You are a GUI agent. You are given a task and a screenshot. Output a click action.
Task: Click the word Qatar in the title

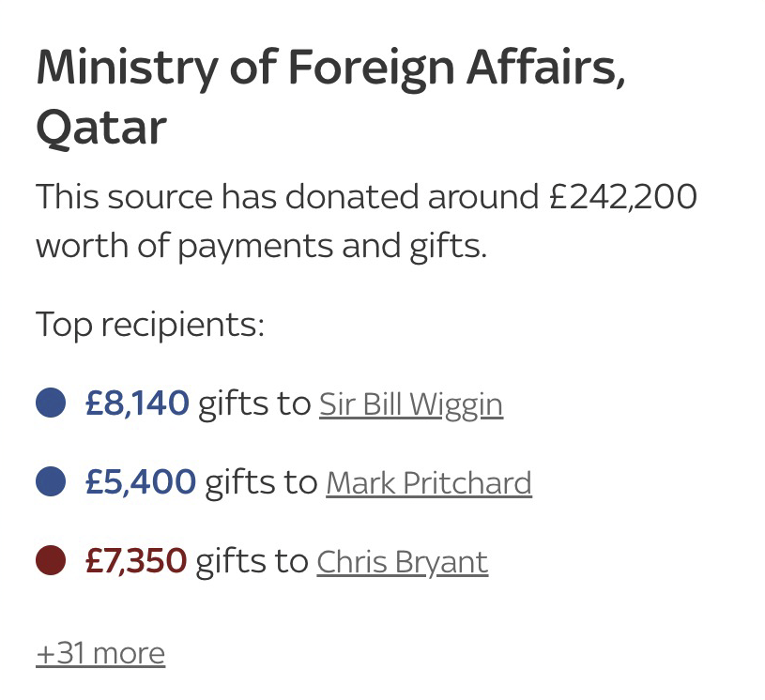(101, 128)
